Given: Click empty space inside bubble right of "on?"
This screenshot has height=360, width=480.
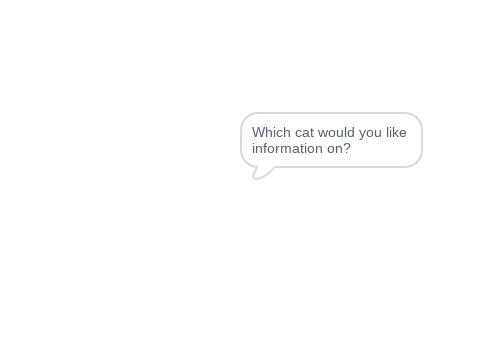Looking at the screenshot, I should click(383, 149).
